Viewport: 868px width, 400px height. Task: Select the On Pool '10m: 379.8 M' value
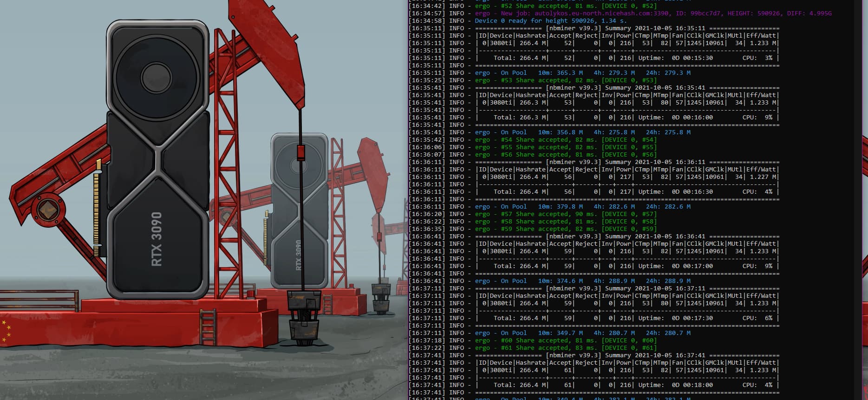point(561,207)
